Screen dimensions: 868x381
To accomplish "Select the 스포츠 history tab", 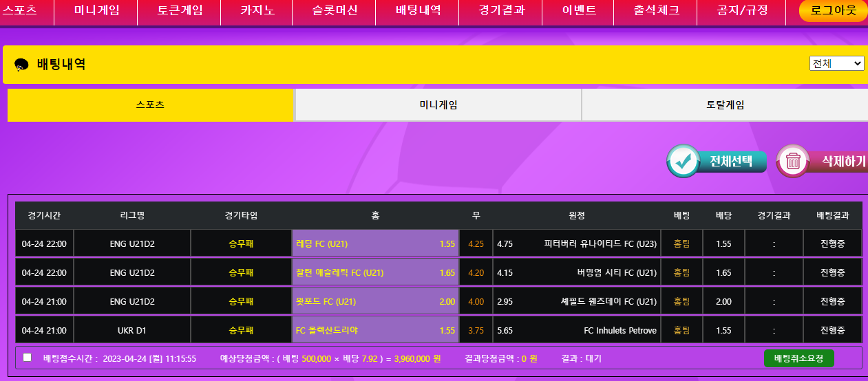I will [150, 105].
